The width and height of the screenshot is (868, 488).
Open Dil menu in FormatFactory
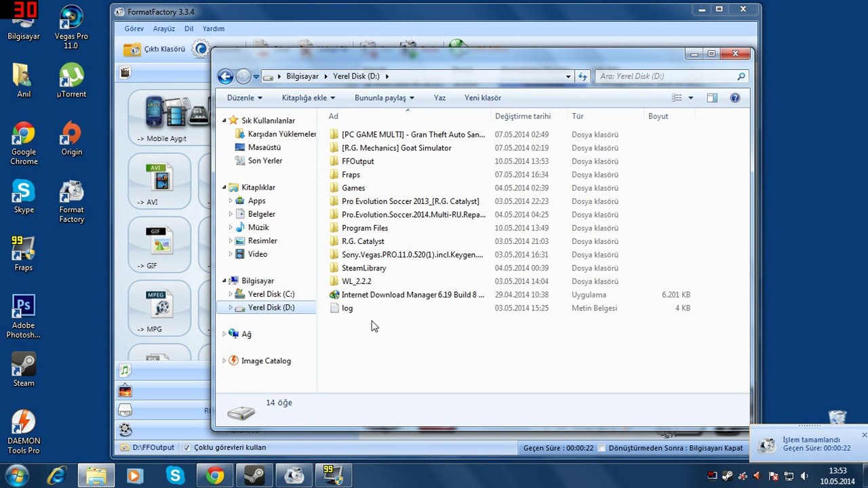click(x=189, y=28)
